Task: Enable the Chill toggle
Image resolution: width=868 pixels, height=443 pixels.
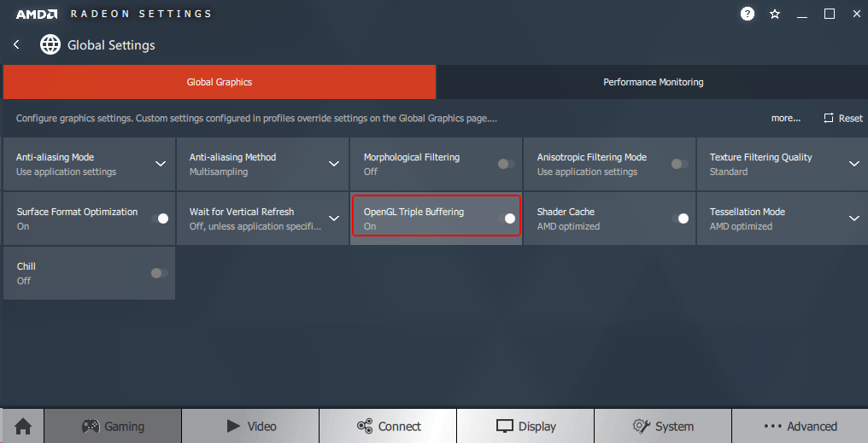Action: [160, 273]
